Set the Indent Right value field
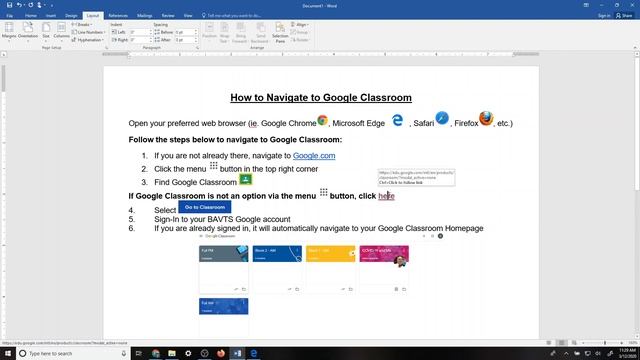Viewport: 640px width, 360px height. click(x=141, y=40)
